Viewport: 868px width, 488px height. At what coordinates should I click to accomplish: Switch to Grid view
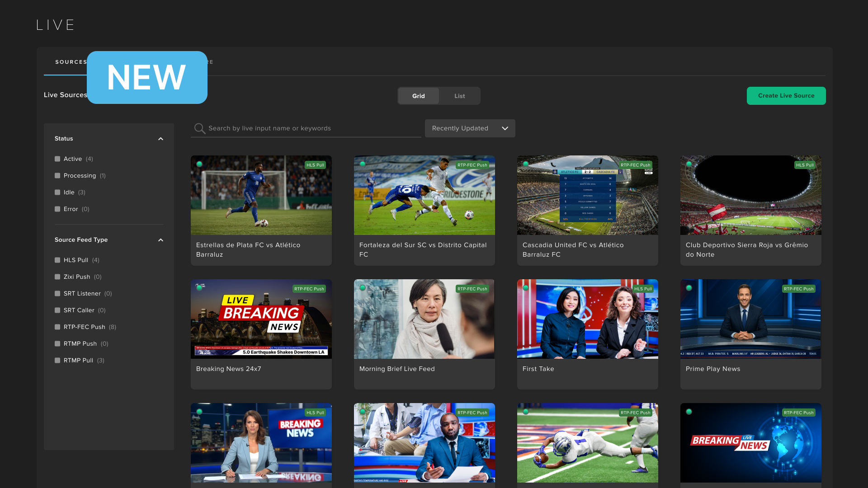[418, 96]
